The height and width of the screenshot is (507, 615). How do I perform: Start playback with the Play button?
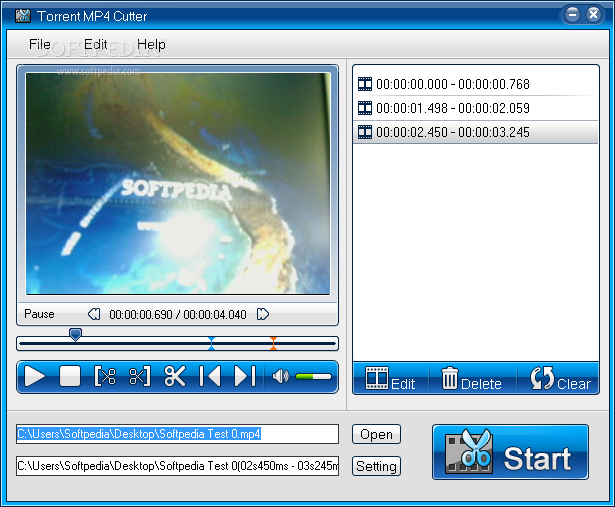pyautogui.click(x=35, y=376)
